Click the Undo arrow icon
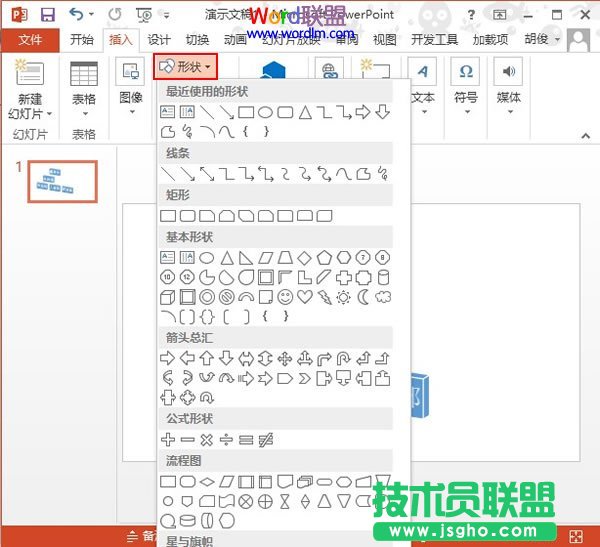The height and width of the screenshot is (547, 600). pos(76,14)
